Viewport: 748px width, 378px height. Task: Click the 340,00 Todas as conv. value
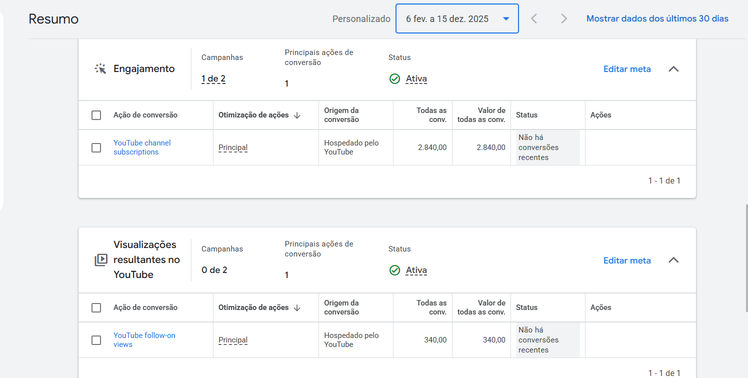435,340
